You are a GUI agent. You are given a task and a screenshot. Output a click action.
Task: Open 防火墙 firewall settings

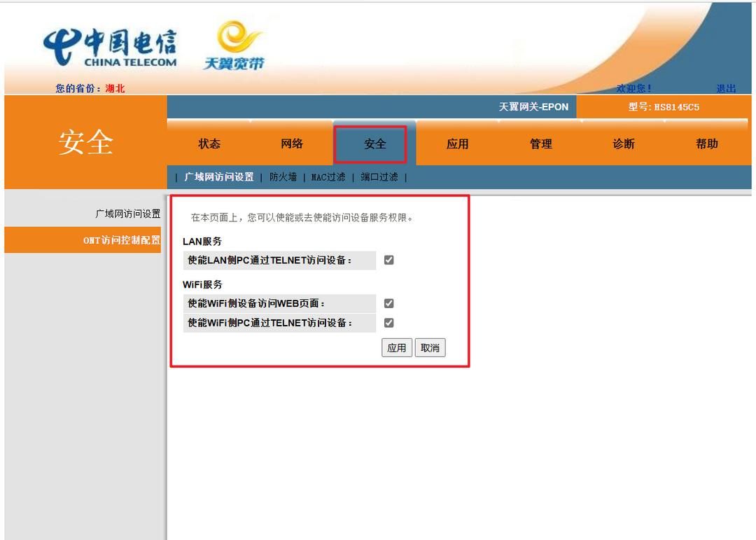tap(286, 176)
